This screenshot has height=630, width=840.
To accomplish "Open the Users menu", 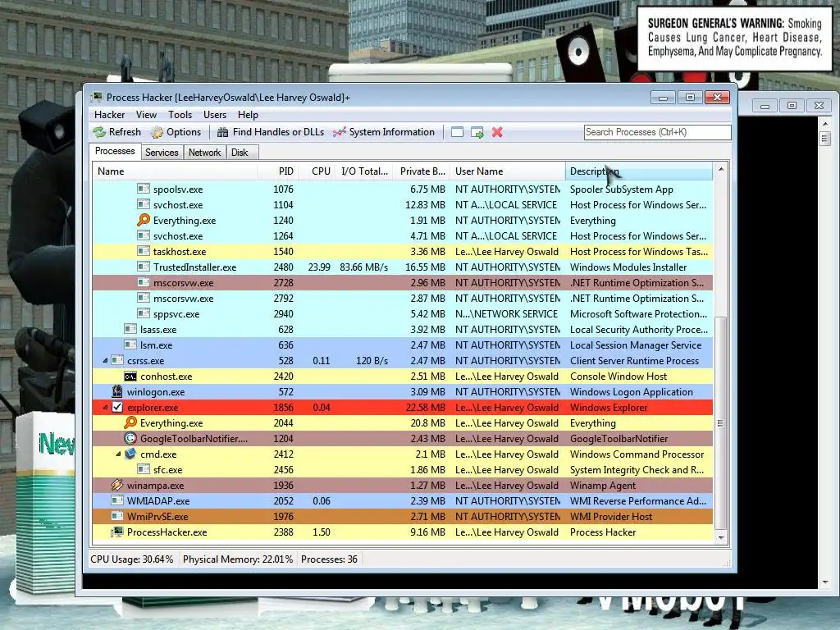I will [x=215, y=115].
